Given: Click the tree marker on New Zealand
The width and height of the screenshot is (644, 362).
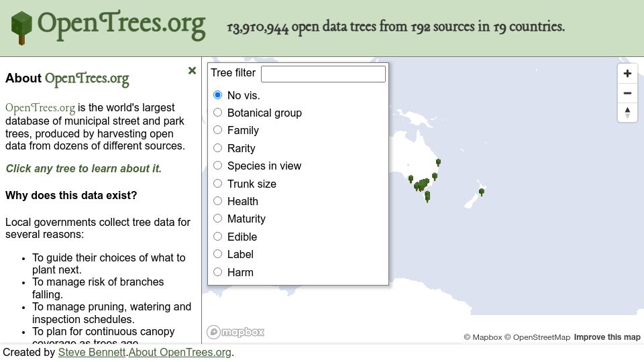Looking at the screenshot, I should pos(482,192).
